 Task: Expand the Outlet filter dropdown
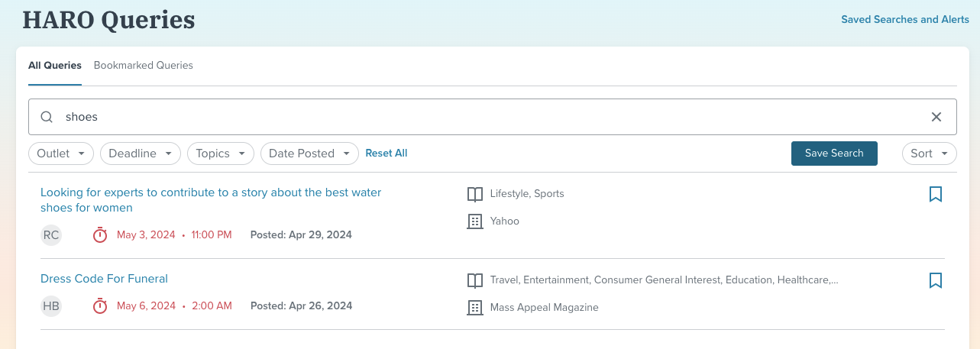pos(61,153)
